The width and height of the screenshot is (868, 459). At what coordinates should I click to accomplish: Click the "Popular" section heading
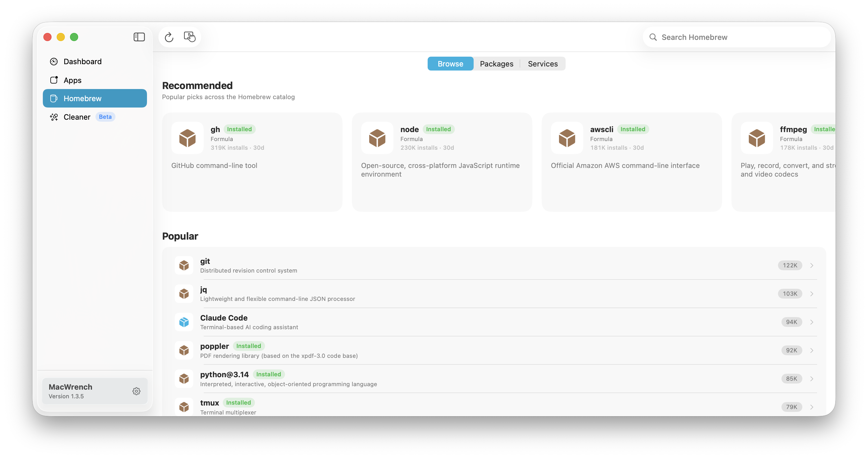point(180,236)
